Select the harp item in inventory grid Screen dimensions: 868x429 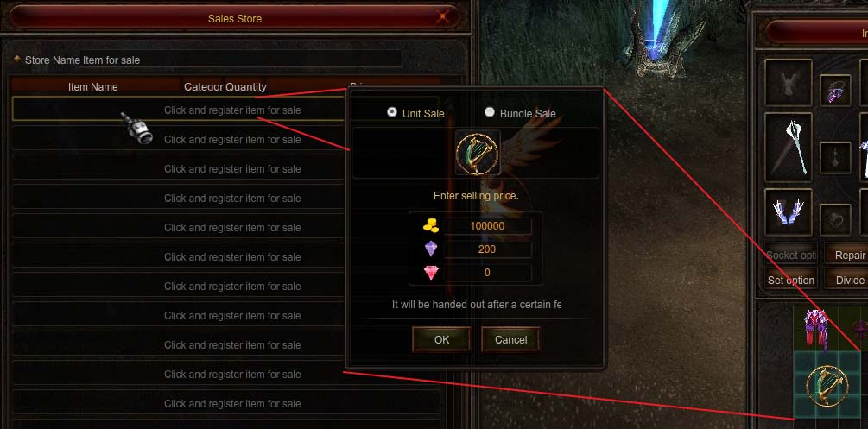click(827, 386)
